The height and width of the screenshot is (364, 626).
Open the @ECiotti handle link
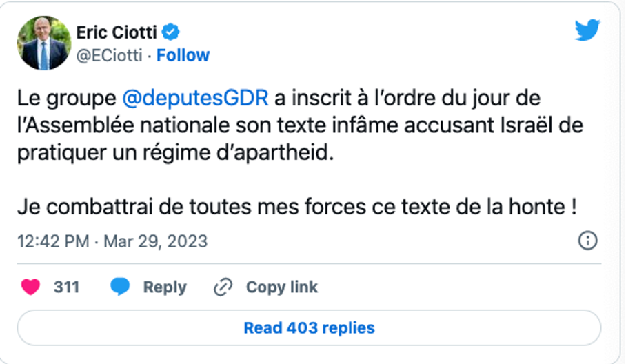[x=109, y=55]
